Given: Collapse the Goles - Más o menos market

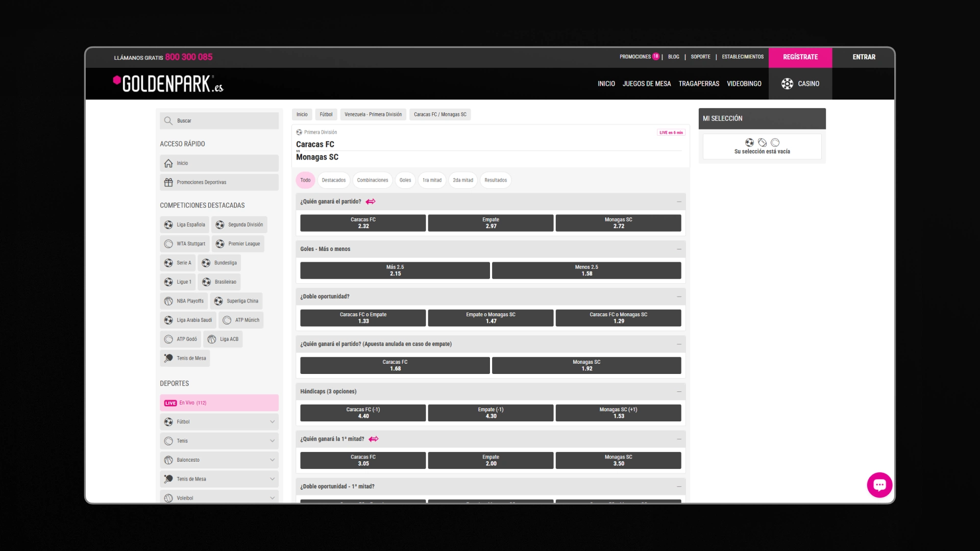Looking at the screenshot, I should click(x=679, y=249).
